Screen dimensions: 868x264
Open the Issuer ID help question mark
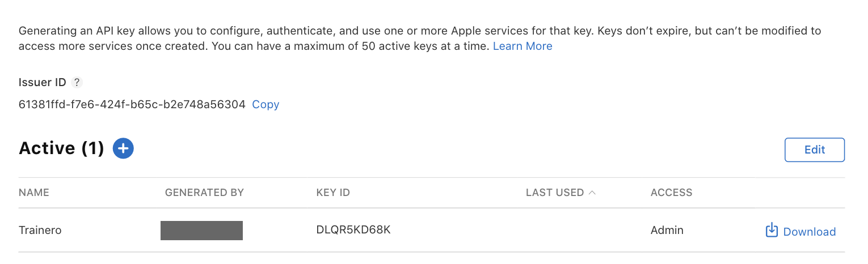[77, 82]
